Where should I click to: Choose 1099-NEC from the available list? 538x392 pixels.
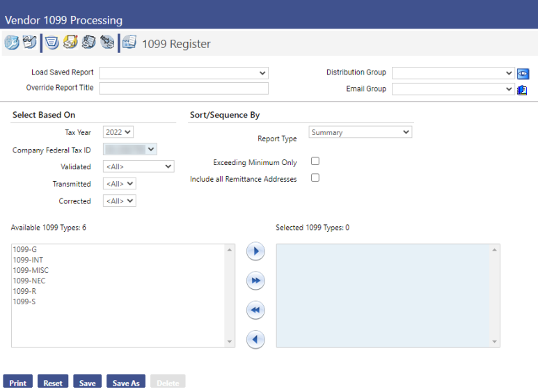coord(29,281)
